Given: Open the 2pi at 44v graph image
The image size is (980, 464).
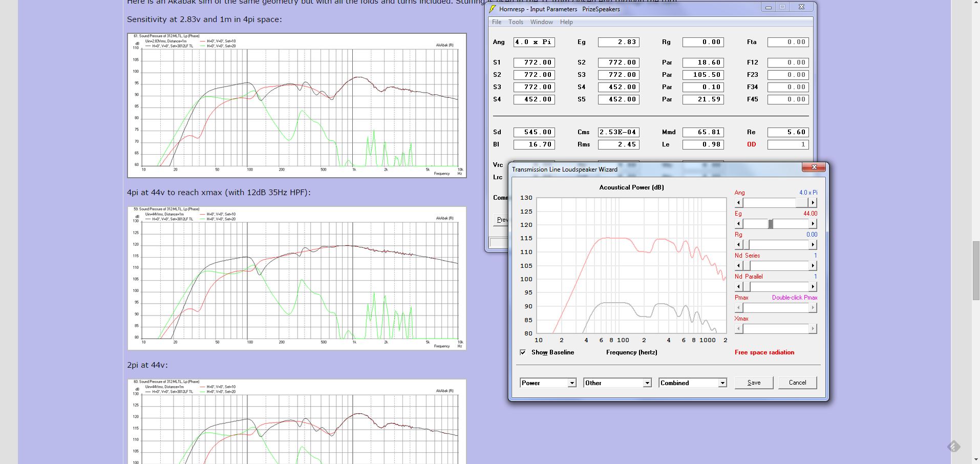Looking at the screenshot, I should [x=297, y=421].
